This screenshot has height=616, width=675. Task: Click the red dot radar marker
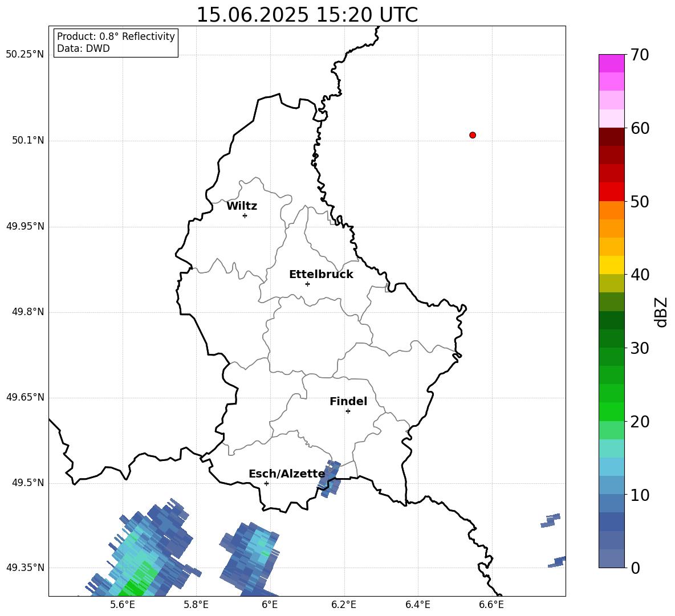point(473,135)
